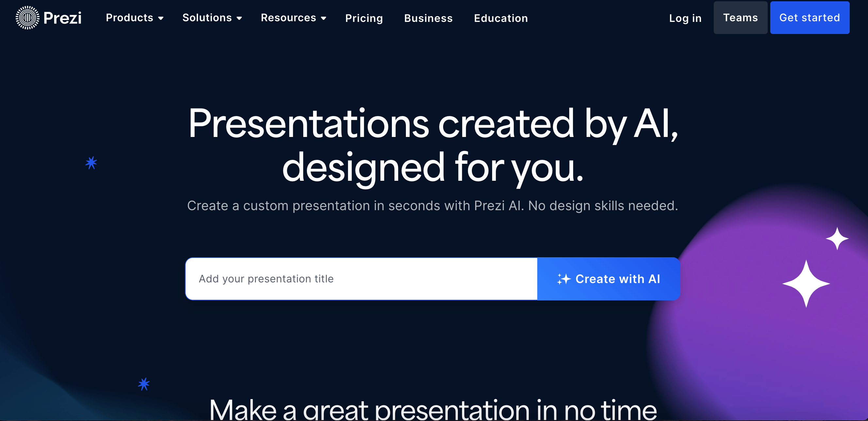Click the sparkle icon in Create with AI
868x421 pixels.
[564, 279]
